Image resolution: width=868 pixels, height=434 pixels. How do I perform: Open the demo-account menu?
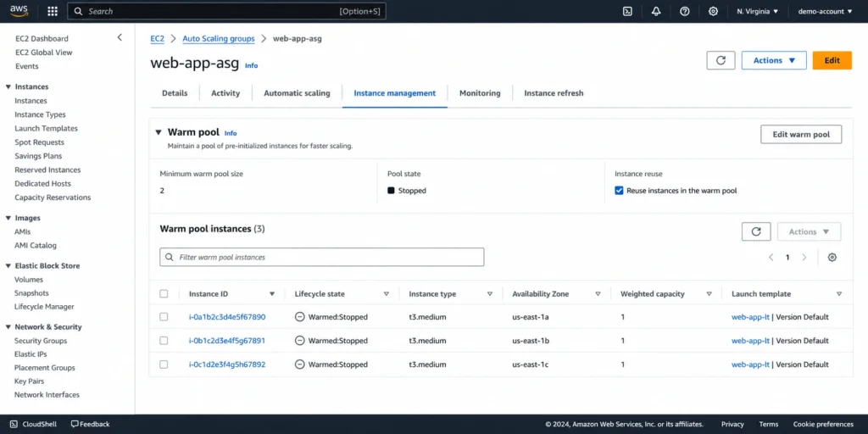[x=825, y=11]
